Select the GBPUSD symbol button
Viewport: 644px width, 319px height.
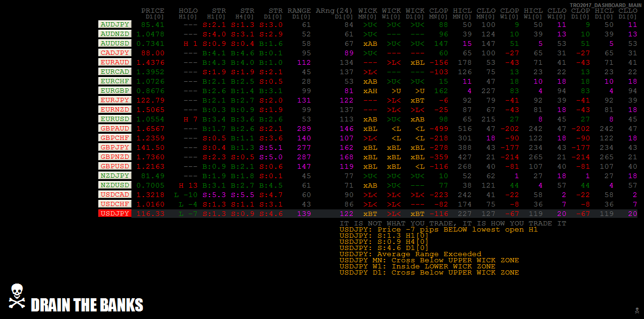115,166
